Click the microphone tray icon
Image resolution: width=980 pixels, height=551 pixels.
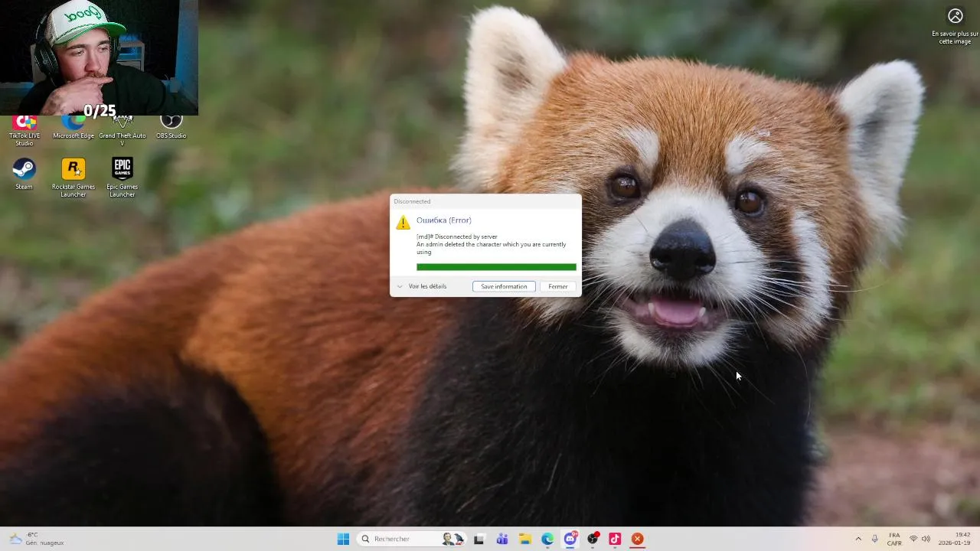coord(874,539)
